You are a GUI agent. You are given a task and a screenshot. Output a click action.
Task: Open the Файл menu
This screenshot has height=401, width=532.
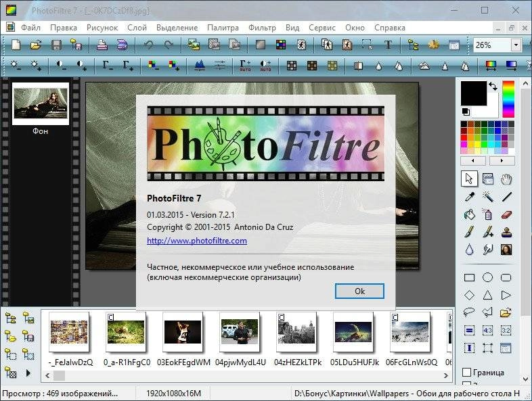pos(31,28)
